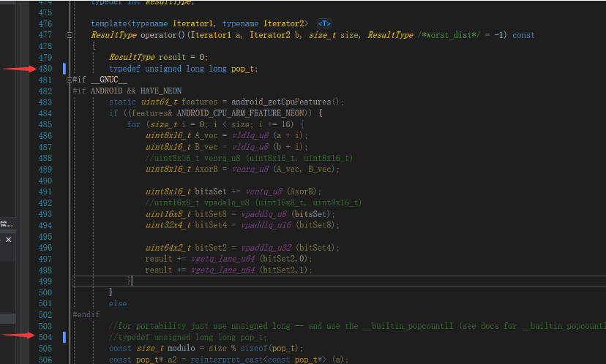Viewport: 606px width, 364px height.
Task: Click the 'for' keyword of the loop
Action: [x=134, y=125]
